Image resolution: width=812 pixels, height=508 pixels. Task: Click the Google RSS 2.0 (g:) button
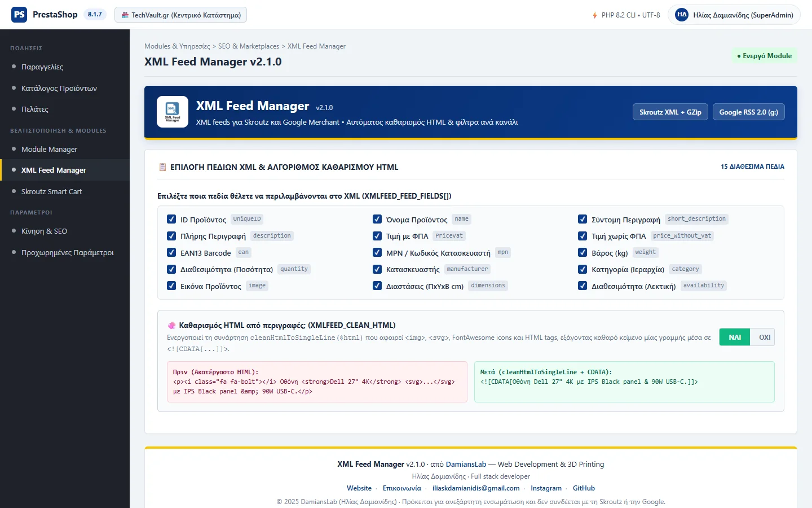749,112
